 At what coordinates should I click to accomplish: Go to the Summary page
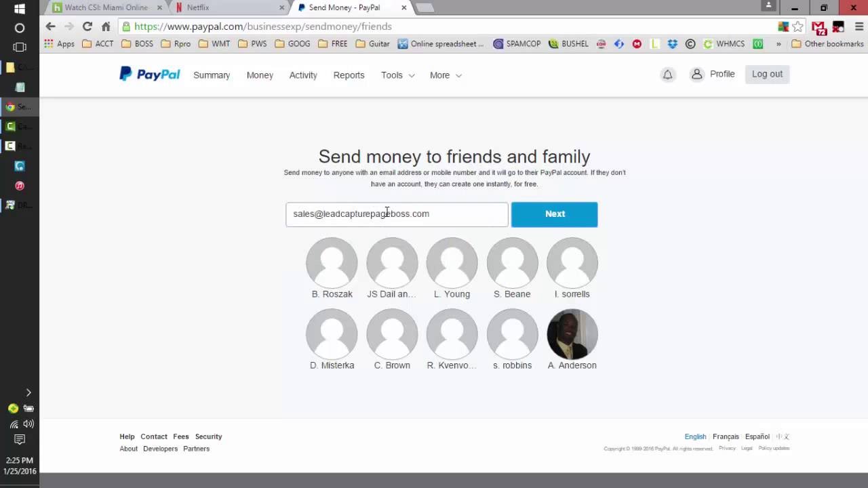coord(212,75)
